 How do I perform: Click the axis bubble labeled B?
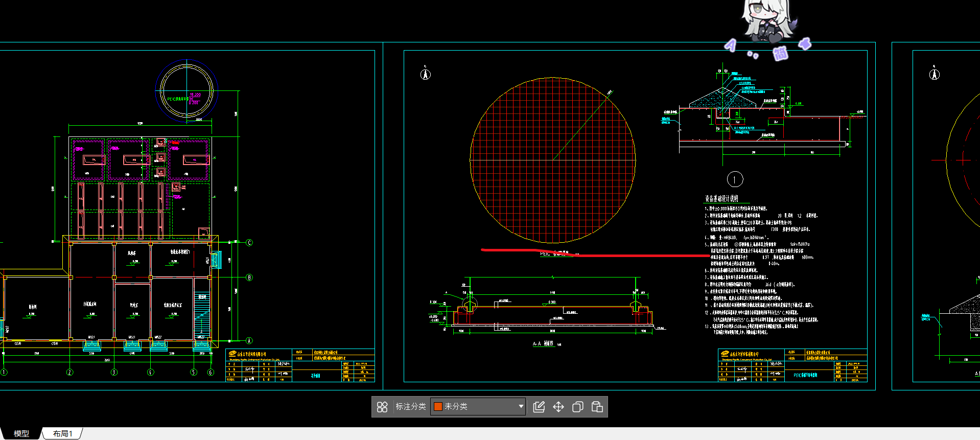(249, 277)
